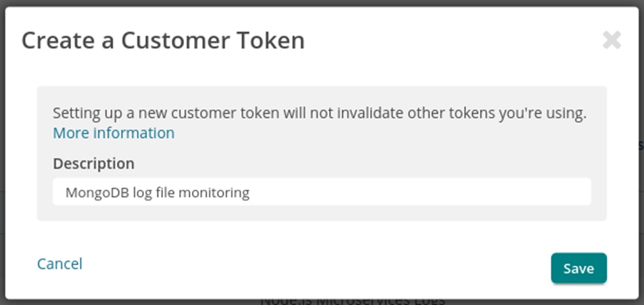The width and height of the screenshot is (644, 305).
Task: Click the dialog heading text
Action: point(163,41)
